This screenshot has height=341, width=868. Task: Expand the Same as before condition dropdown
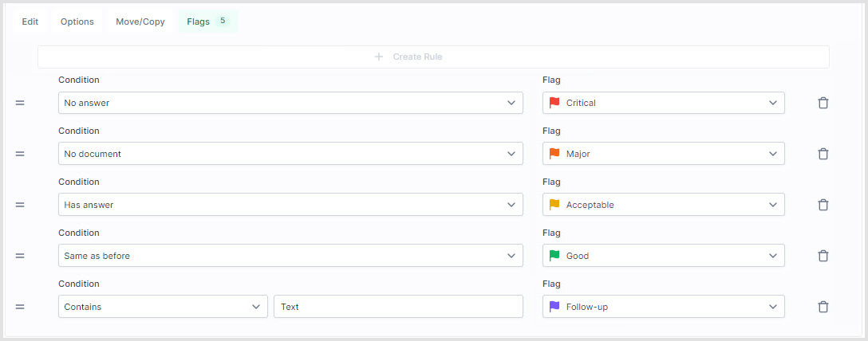290,256
